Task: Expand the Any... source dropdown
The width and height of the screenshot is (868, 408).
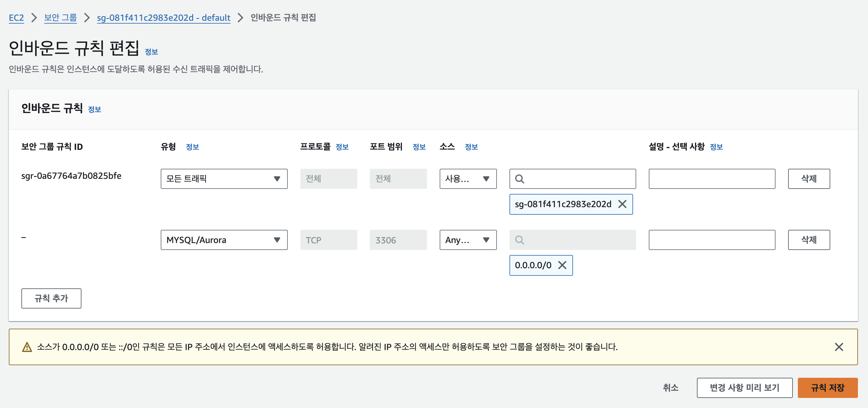Action: tap(468, 240)
